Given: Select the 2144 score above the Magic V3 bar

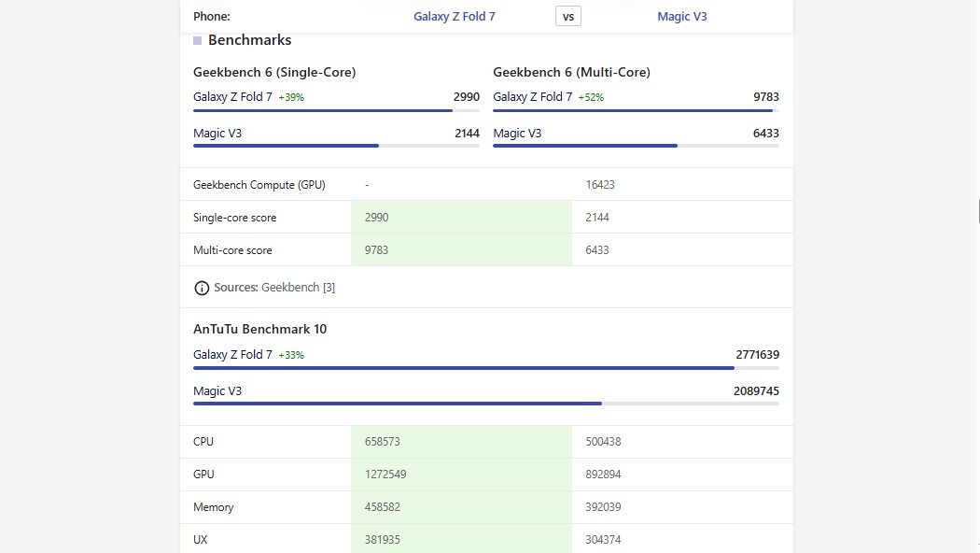Looking at the screenshot, I should [x=467, y=134].
